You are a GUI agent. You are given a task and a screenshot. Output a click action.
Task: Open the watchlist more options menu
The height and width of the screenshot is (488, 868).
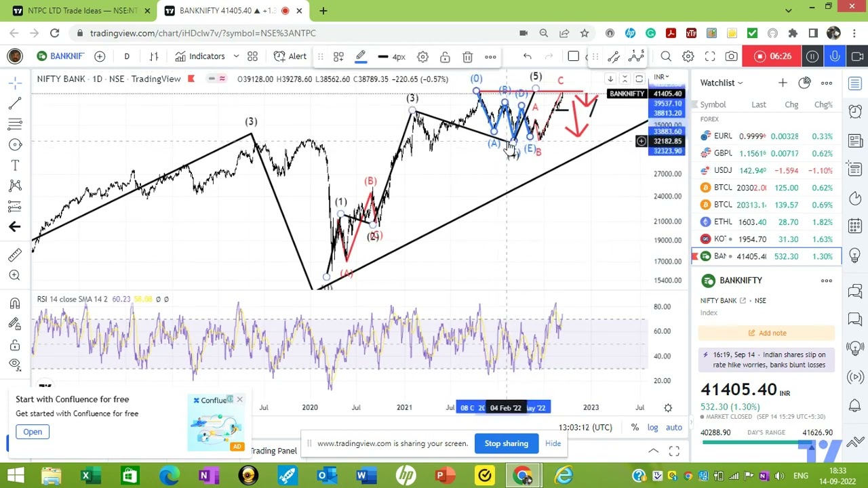coord(827,83)
